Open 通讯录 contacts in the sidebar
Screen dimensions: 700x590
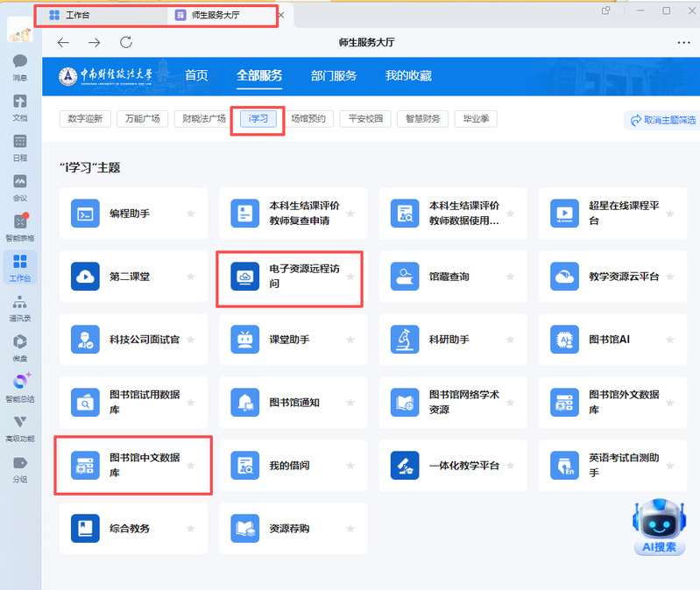click(19, 306)
